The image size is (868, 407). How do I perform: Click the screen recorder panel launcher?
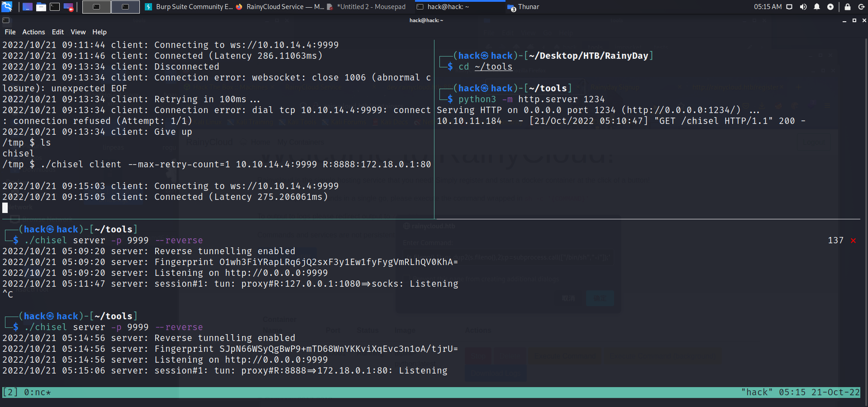click(68, 7)
